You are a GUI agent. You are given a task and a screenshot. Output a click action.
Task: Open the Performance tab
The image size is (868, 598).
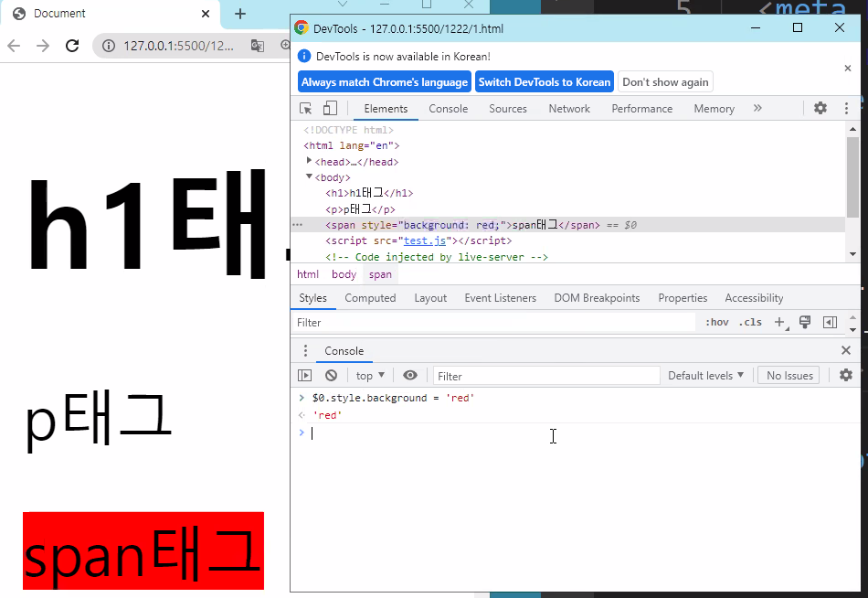(x=642, y=109)
